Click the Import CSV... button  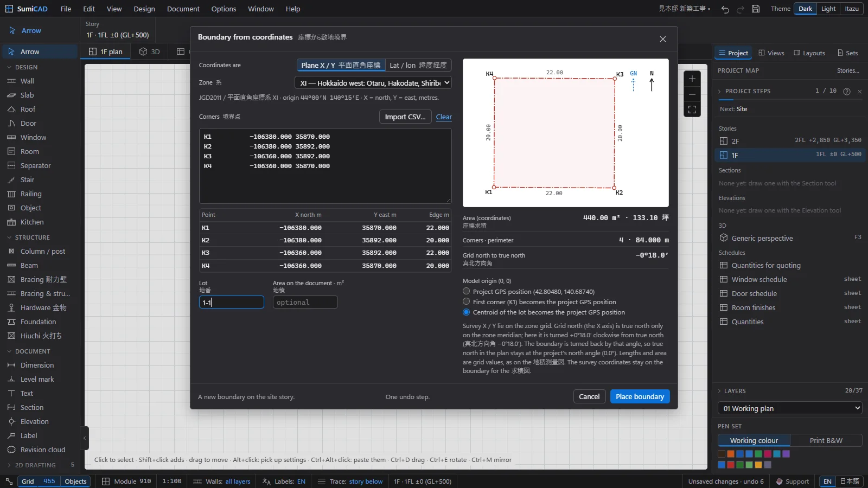coord(405,117)
